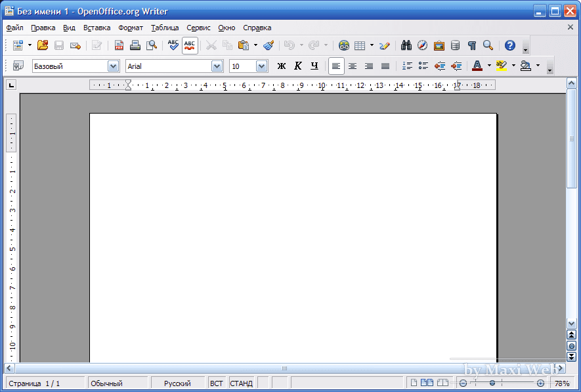Image resolution: width=581 pixels, height=392 pixels.
Task: Toggle bold formatting (Ж)
Action: pyautogui.click(x=282, y=66)
